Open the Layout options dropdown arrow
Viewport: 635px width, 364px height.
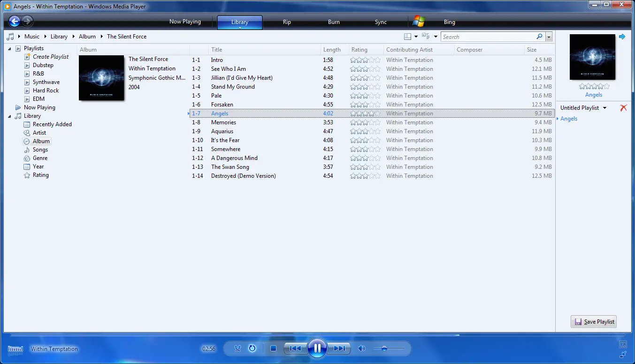pyautogui.click(x=416, y=37)
